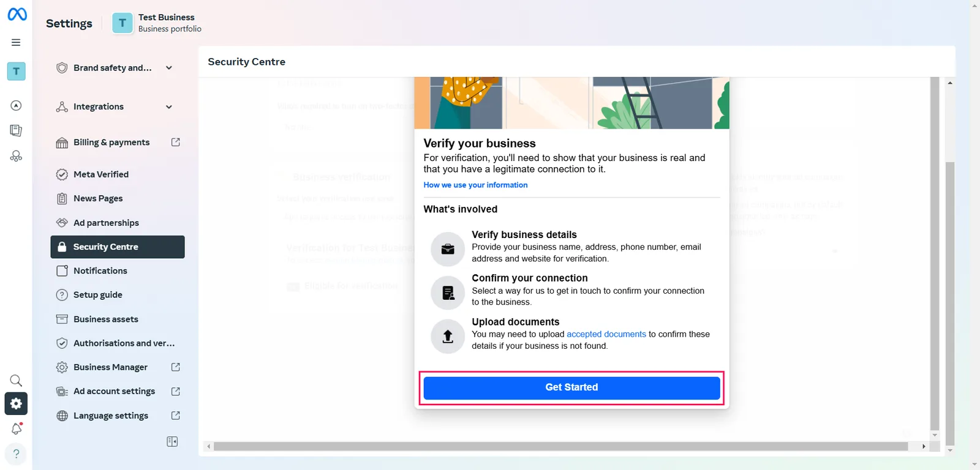
Task: Click the Billing & payments external link icon
Action: (x=176, y=142)
